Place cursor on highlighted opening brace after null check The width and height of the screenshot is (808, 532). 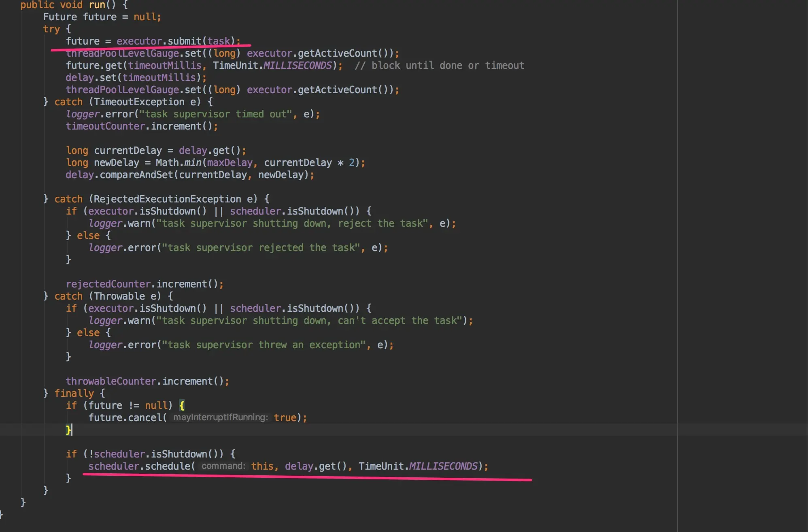182,405
